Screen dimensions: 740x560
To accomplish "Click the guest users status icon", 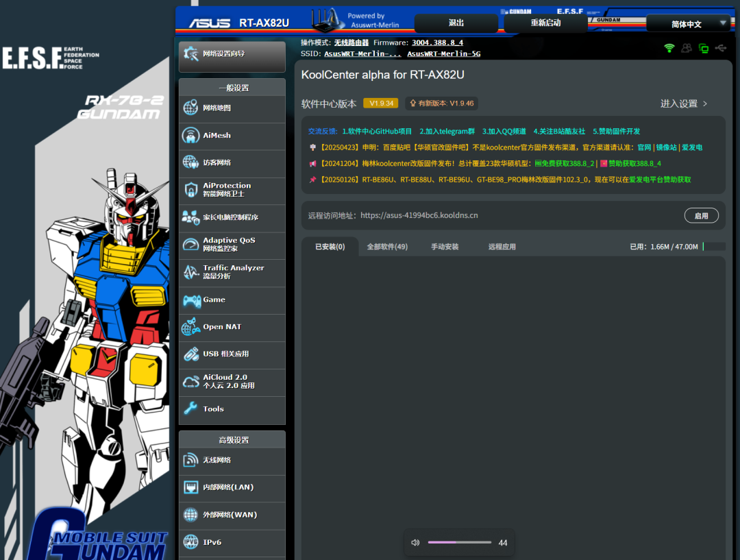I will point(687,48).
